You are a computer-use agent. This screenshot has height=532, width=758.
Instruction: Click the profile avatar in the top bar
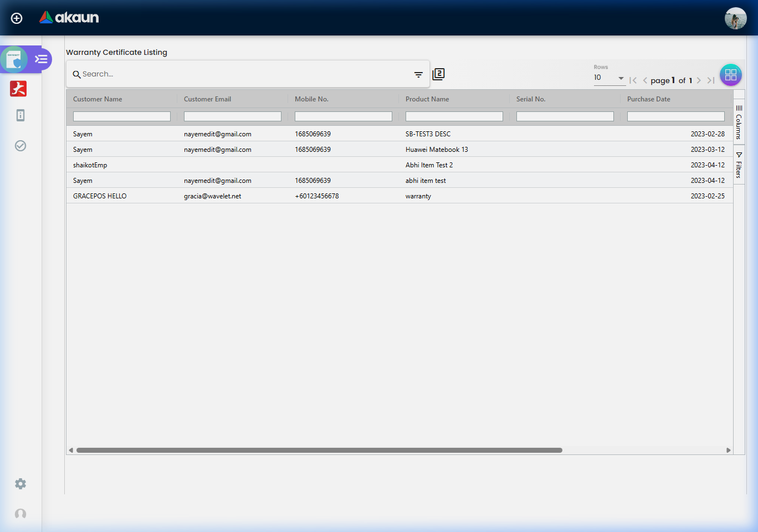pos(736,18)
